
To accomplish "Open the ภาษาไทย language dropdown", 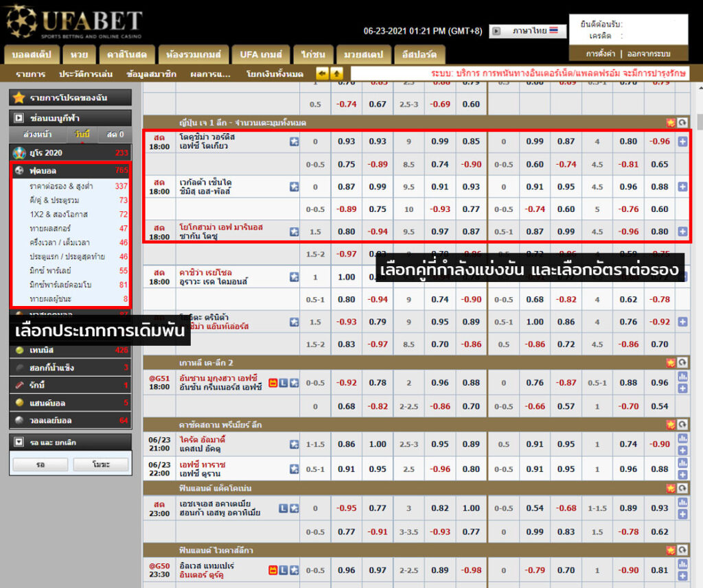I will point(529,31).
